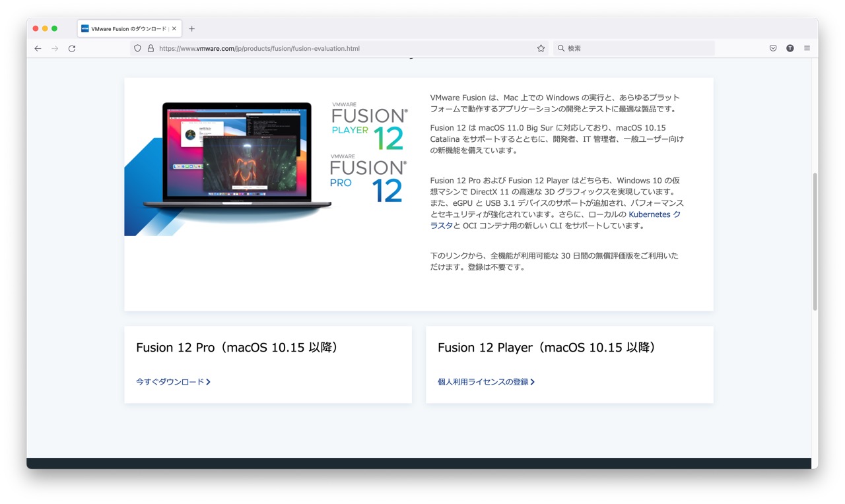The height and width of the screenshot is (504, 845).
Task: Click the paragraph starting with VMware Fusion は
Action: 555,103
